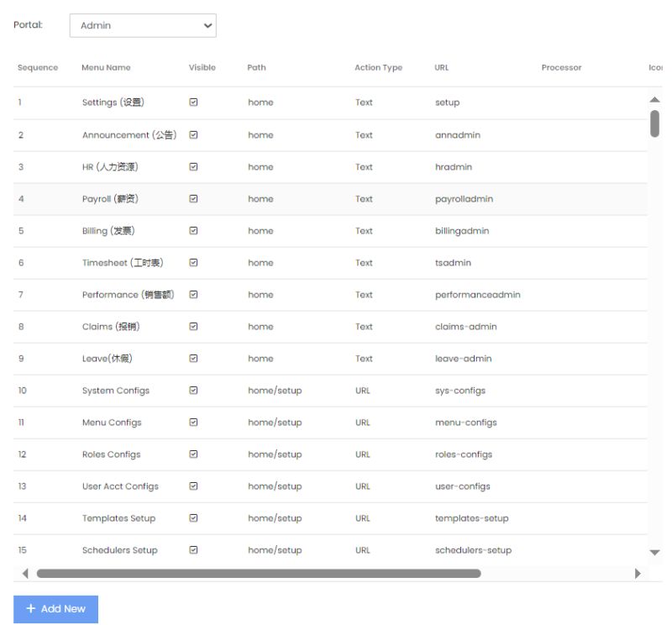
Task: Click the right arrow of the horizontal scrollbar
Action: coord(639,575)
